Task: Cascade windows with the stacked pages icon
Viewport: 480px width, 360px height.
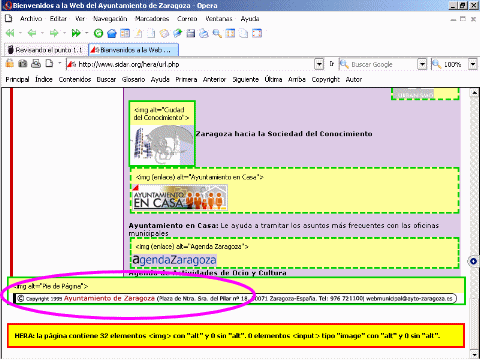Action: 244,33
